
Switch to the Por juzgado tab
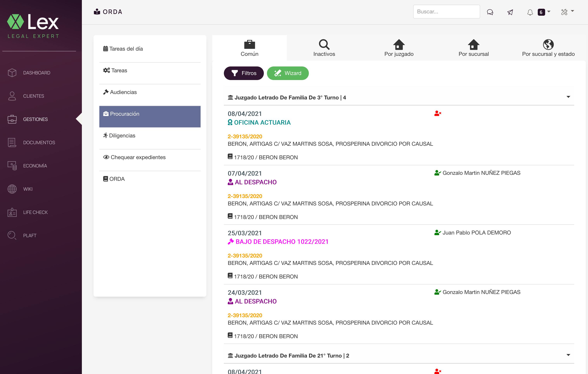(399, 48)
